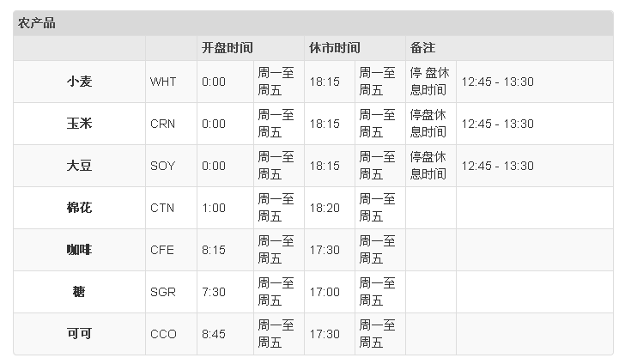Click the SOY symbol code
Viewport: 625px width, 364px height.
[x=162, y=166]
